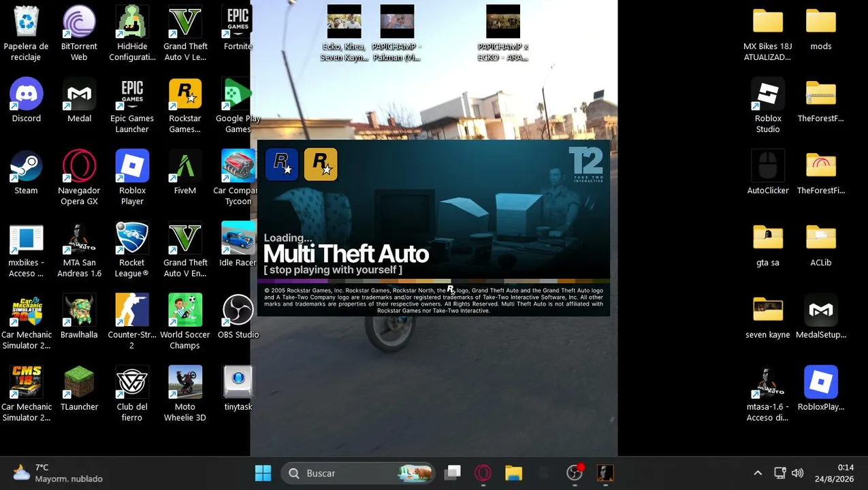Launch TLauncher Minecraft shortcut
The image size is (868, 490).
pos(79,389)
